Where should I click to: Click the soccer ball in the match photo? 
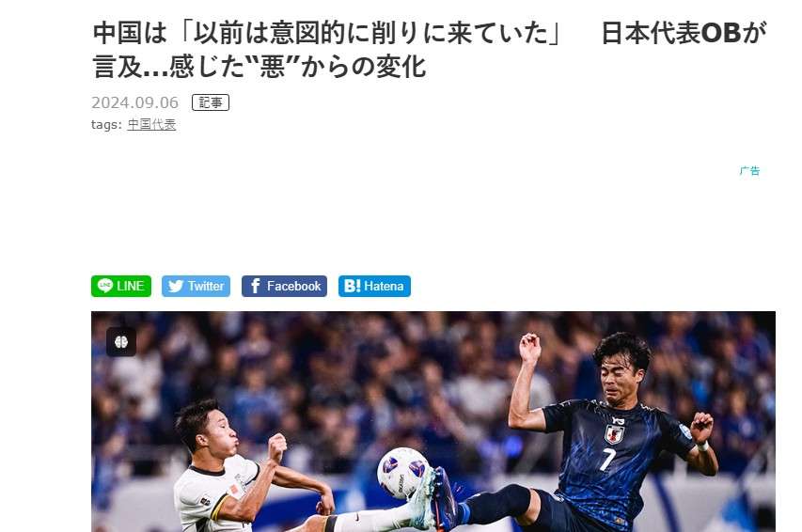tap(402, 473)
